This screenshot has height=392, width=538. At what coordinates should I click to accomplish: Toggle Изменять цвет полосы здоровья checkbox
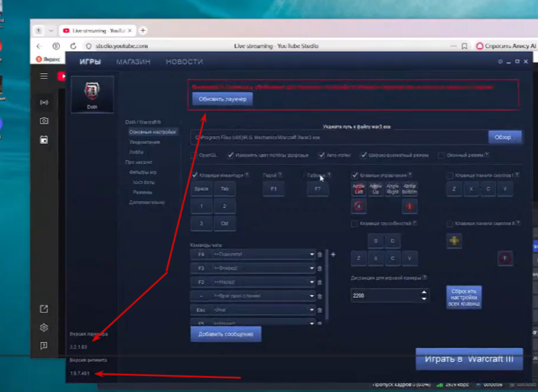[x=230, y=155]
